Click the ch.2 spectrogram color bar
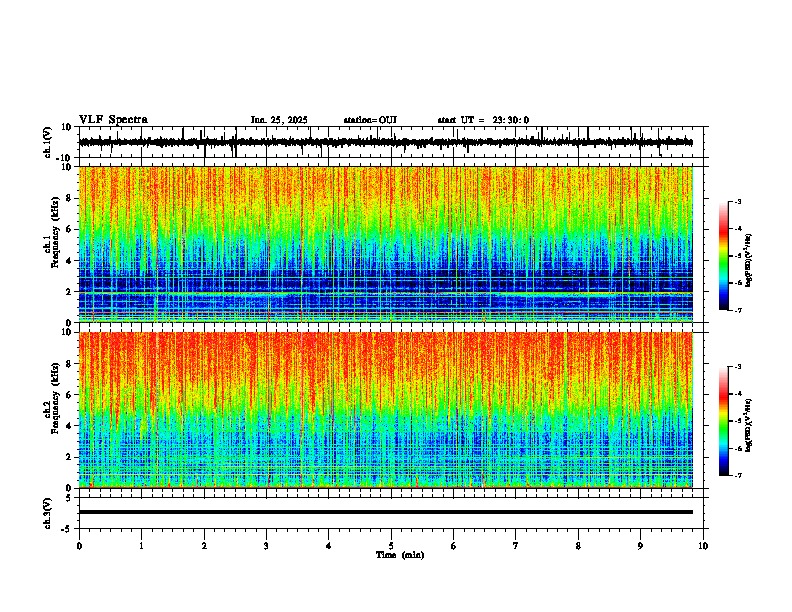792x612 pixels. tap(723, 421)
